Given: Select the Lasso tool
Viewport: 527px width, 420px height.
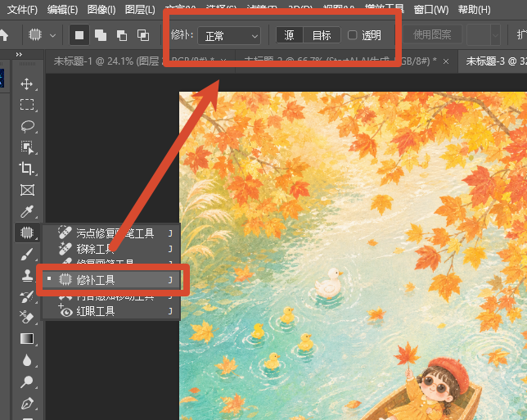Looking at the screenshot, I should tap(27, 126).
